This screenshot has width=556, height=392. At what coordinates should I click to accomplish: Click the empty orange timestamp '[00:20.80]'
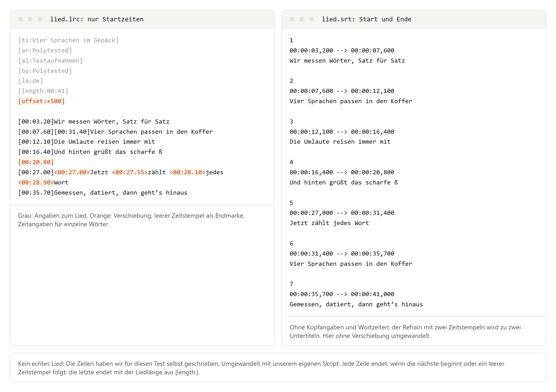click(x=36, y=162)
